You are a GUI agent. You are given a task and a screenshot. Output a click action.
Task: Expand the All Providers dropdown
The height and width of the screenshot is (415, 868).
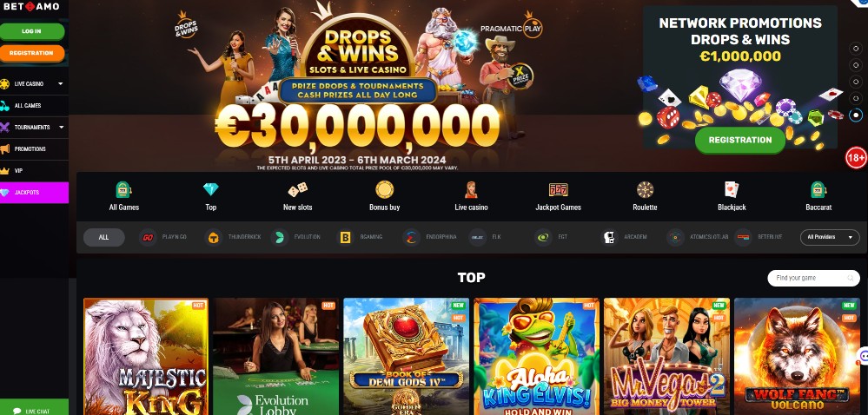point(829,237)
